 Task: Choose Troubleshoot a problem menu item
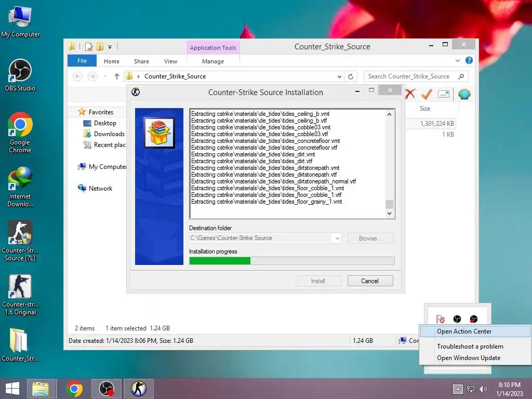tap(475, 346)
